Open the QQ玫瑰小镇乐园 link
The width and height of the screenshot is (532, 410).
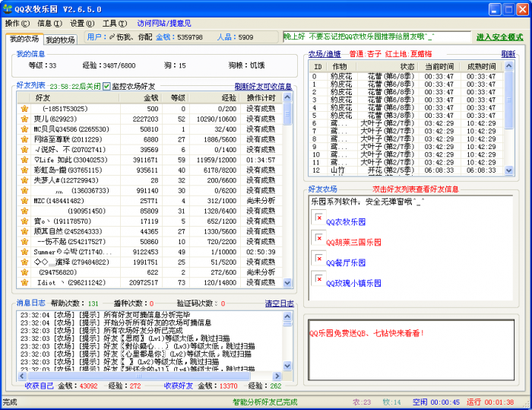point(353,283)
